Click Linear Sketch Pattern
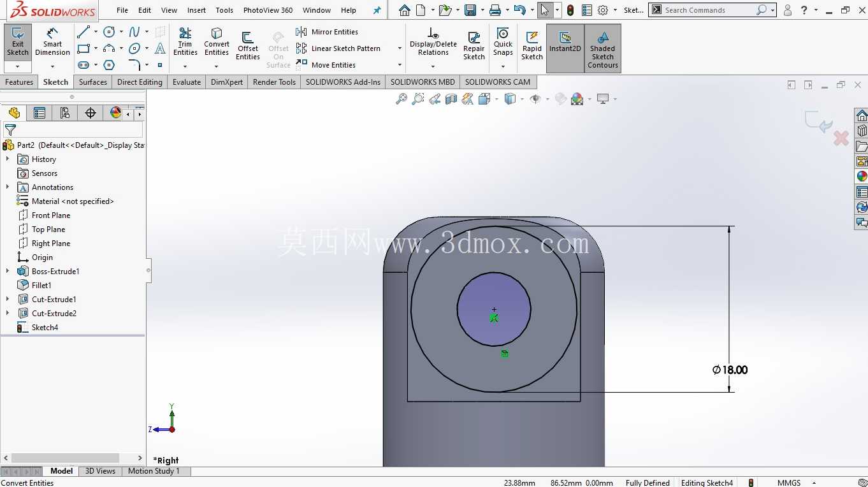Screen dimensions: 868x487 coord(338,48)
